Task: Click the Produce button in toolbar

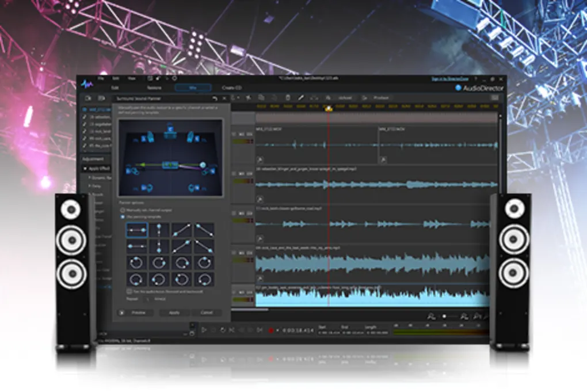Action: 376,98
